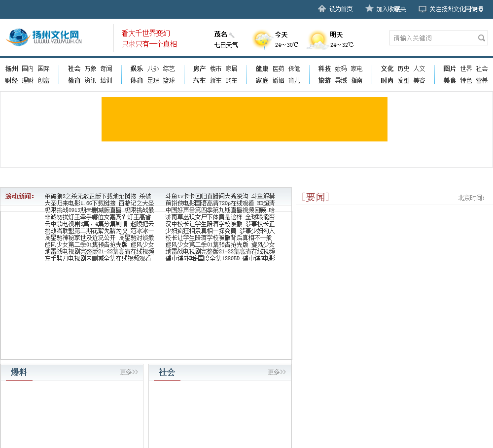Open the 国内 nav item

(x=28, y=69)
